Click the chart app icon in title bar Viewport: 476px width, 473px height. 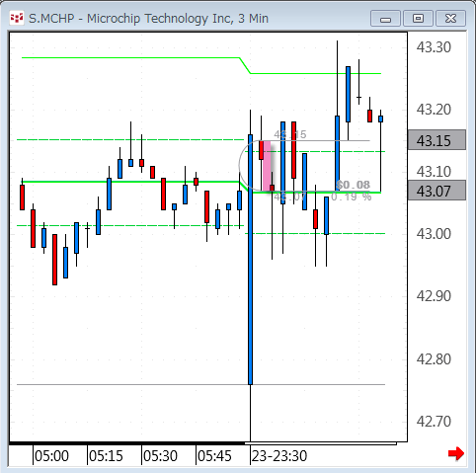pyautogui.click(x=17, y=18)
